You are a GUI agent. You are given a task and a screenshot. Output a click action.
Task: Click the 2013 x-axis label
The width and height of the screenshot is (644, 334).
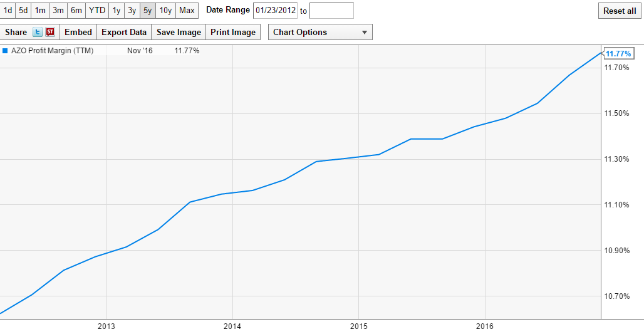(106, 326)
